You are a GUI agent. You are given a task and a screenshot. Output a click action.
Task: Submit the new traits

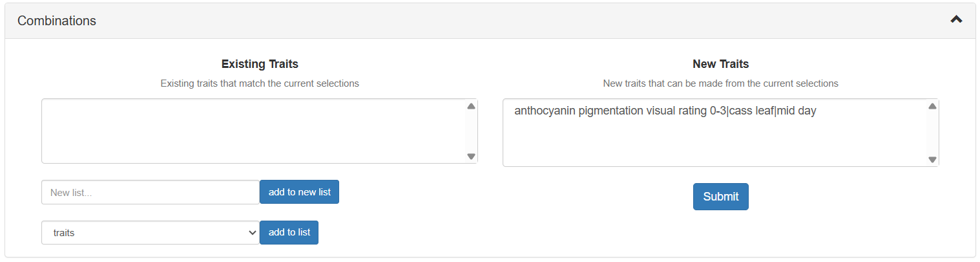[720, 197]
